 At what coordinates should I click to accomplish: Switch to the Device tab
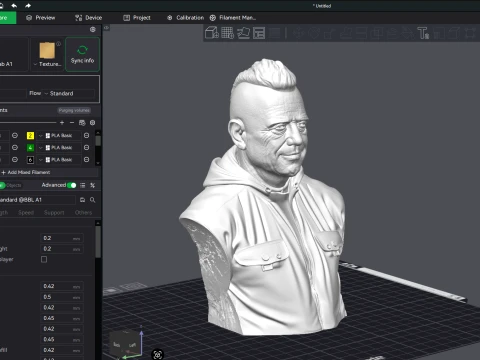tap(88, 18)
